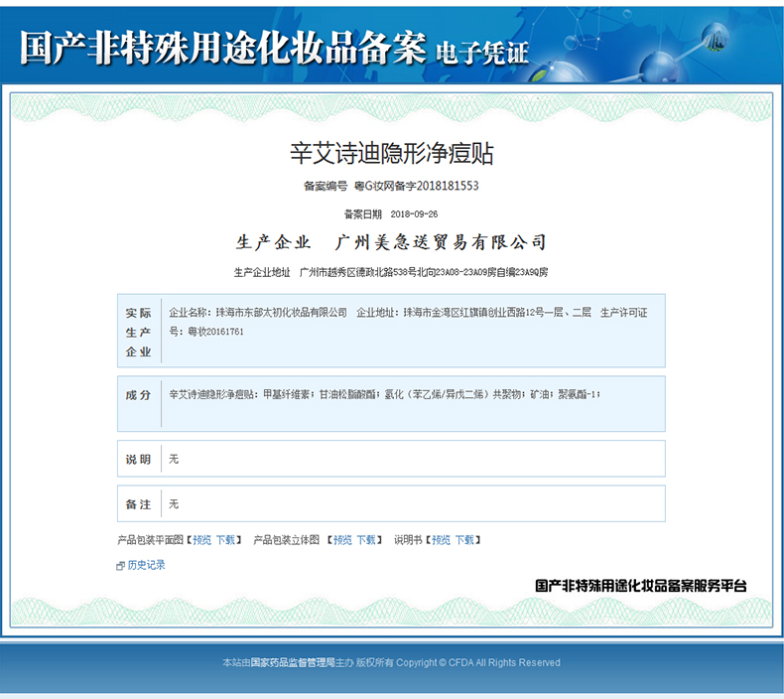The width and height of the screenshot is (784, 699).
Task: Click the 国产非特殊用途化妆品备案 header banner title
Action: pos(223,48)
